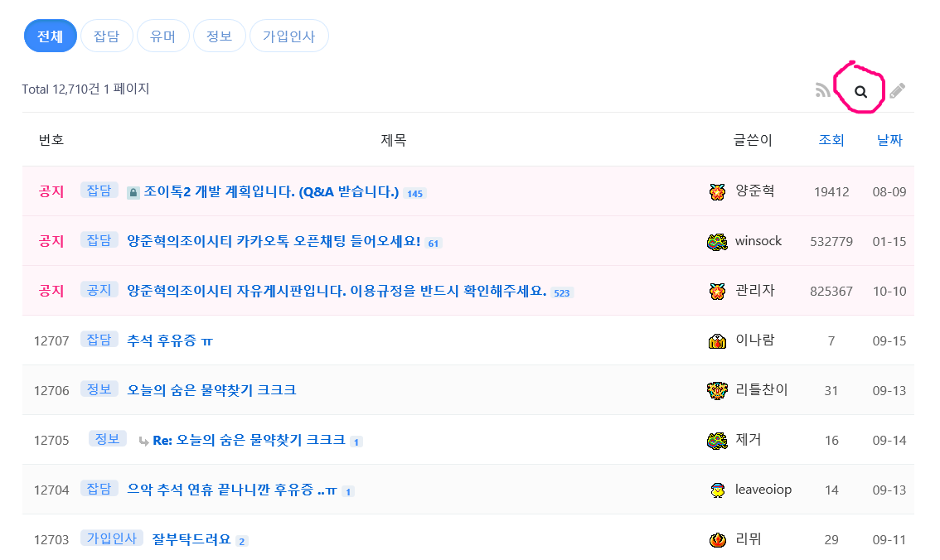940x560 pixels.
Task: Click 양준혁's profile avatar icon
Action: point(717,191)
